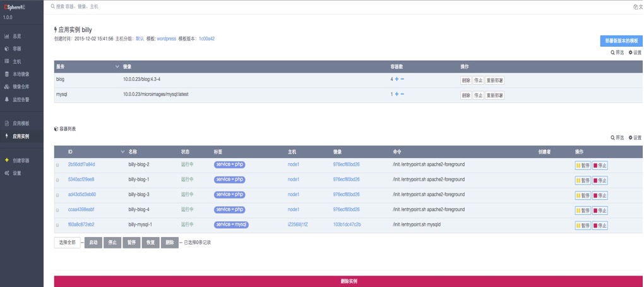This screenshot has width=644, height=287.
Task: Check the box for container f60a8c872eb2
Action: coord(57,225)
